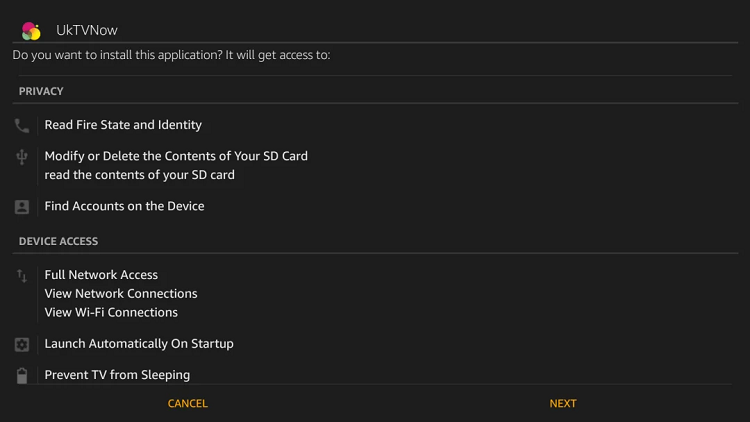Select Prevent TV from Sleeping permission
750x422 pixels.
(x=117, y=375)
